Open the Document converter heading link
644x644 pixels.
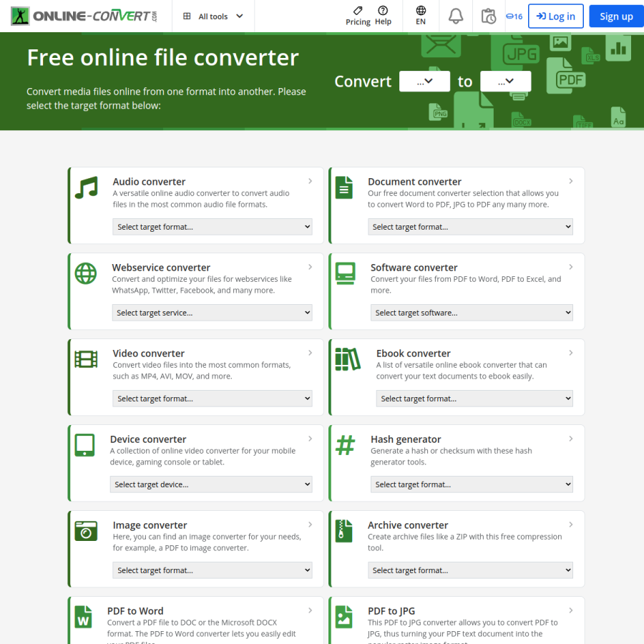(414, 182)
